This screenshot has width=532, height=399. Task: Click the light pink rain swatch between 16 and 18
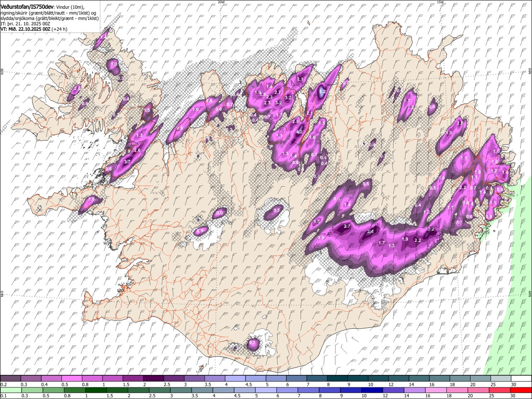[436, 390]
